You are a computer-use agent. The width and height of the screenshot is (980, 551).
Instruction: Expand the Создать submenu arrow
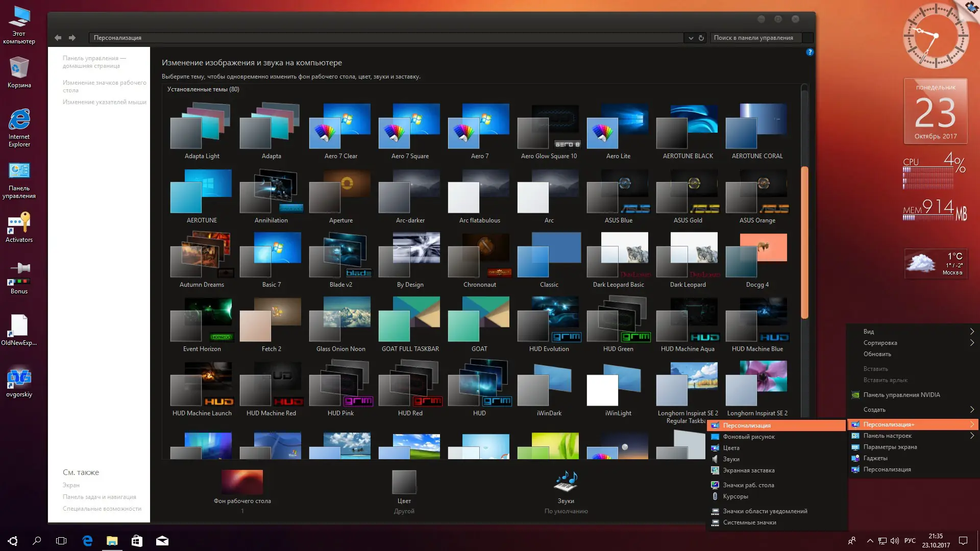point(972,410)
